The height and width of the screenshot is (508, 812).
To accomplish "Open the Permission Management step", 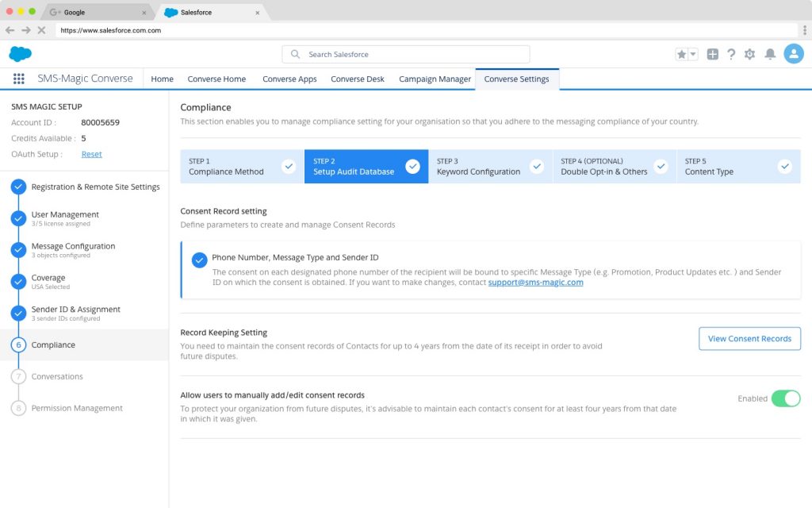I will click(77, 408).
